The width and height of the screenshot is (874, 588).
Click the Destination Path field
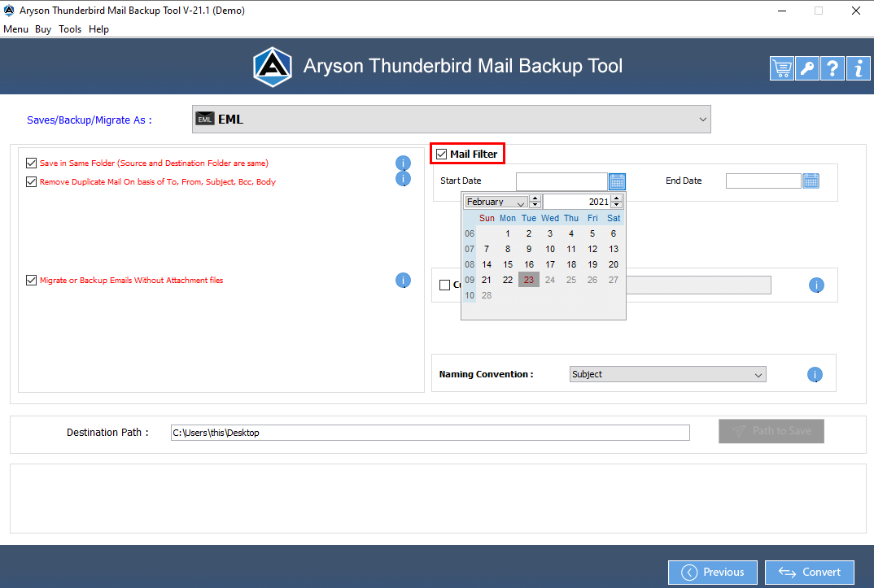click(430, 433)
